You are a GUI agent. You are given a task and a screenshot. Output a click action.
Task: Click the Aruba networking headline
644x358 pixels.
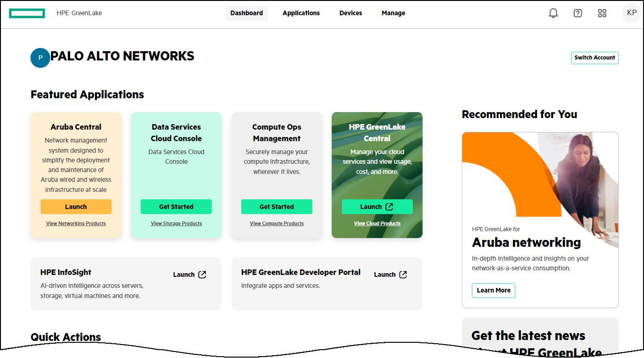(x=526, y=242)
